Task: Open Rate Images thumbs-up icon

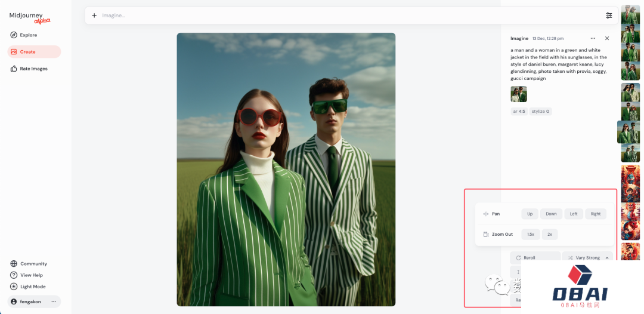Action: pyautogui.click(x=14, y=69)
